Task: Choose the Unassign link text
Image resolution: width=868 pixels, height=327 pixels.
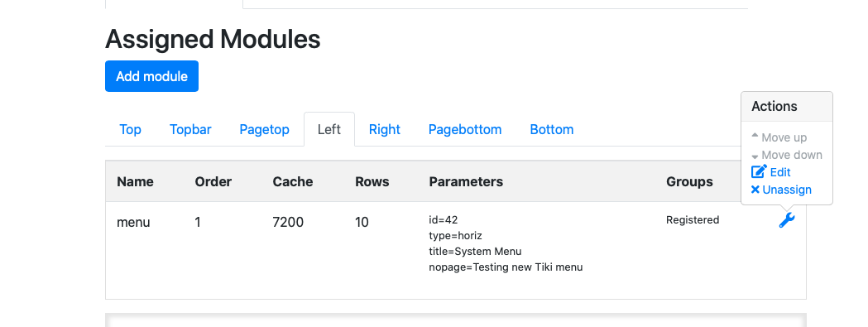Action: coord(787,190)
